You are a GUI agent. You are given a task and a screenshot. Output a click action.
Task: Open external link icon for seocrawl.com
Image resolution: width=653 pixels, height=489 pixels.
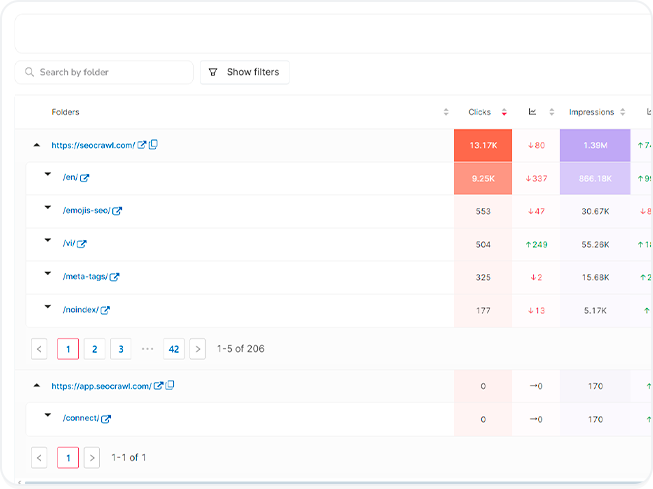[142, 145]
